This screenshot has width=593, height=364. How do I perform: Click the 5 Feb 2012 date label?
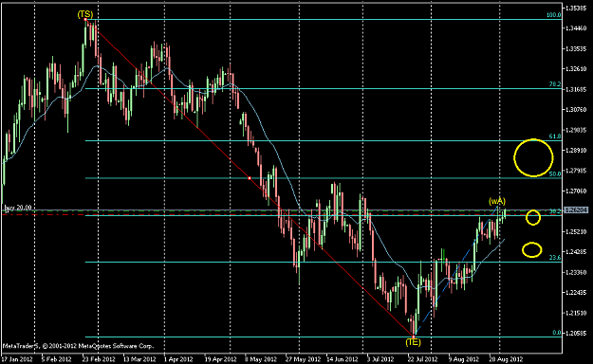click(x=56, y=359)
